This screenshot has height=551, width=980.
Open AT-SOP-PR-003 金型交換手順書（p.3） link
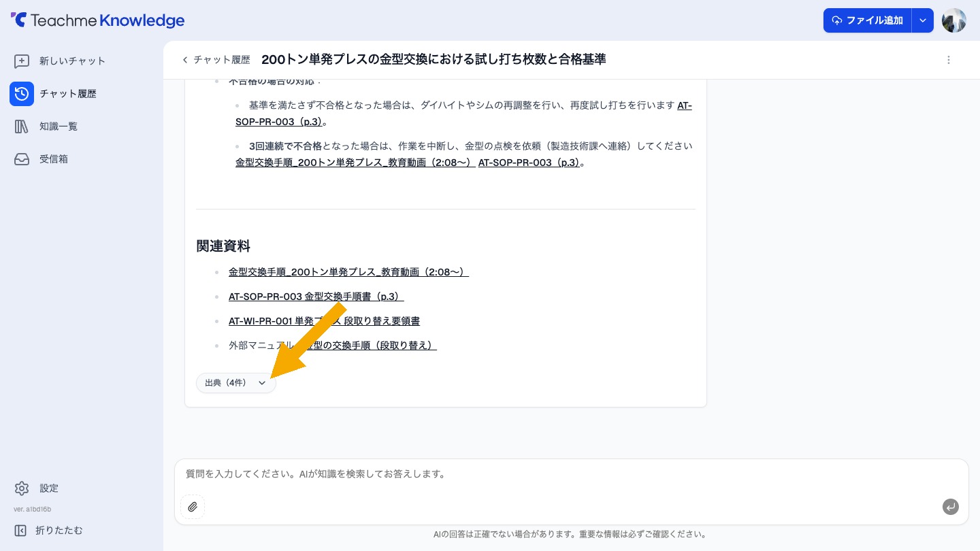(316, 297)
